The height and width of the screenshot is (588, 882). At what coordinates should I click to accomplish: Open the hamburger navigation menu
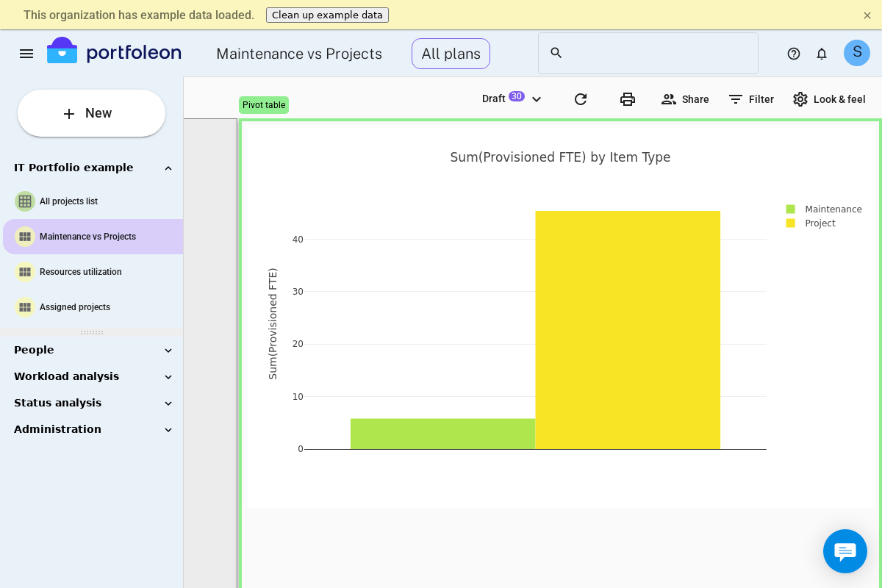(x=26, y=54)
